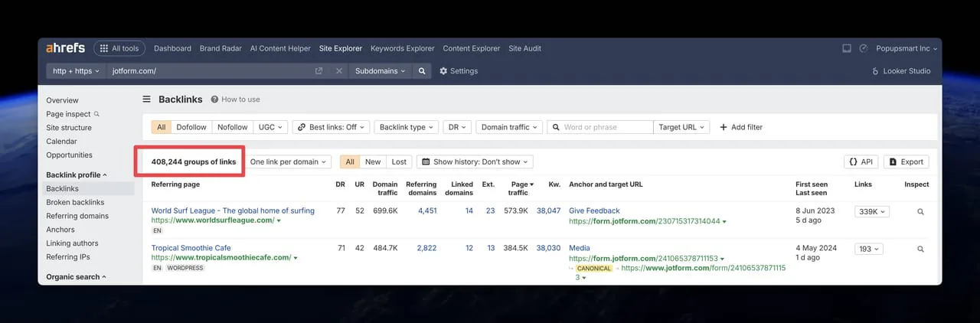
Task: Open Best links: Off dropdown
Action: coord(331,127)
